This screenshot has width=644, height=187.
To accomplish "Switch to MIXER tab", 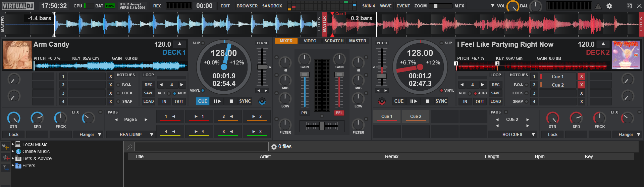I will coord(286,41).
